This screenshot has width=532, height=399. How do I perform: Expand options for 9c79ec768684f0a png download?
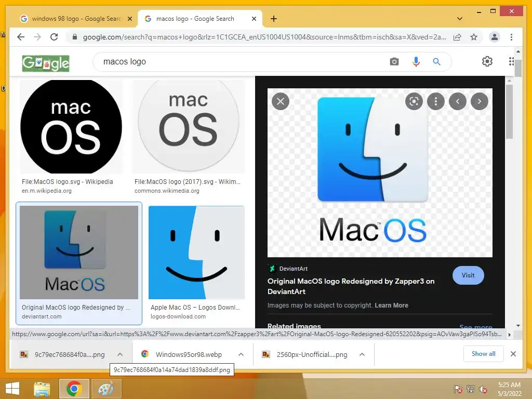click(120, 354)
